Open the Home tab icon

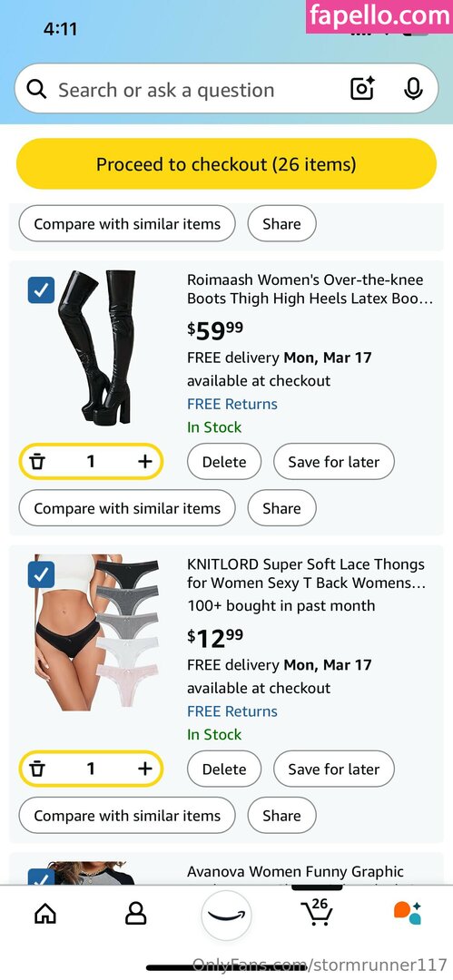coord(45,914)
